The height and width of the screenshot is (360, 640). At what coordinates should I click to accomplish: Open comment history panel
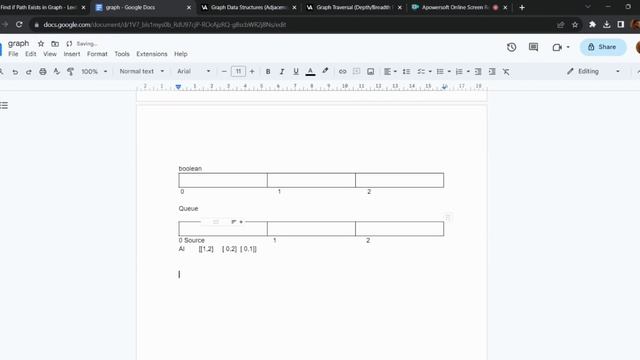(533, 47)
